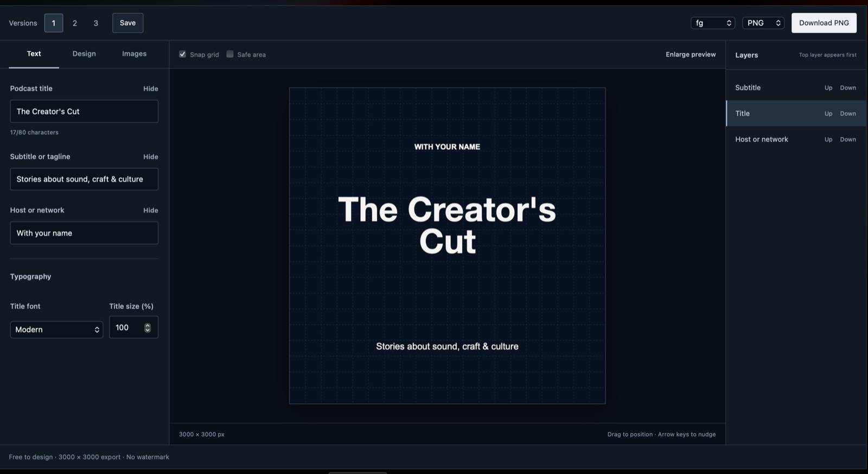This screenshot has height=474, width=868.
Task: Open the Title font dropdown
Action: 56,330
